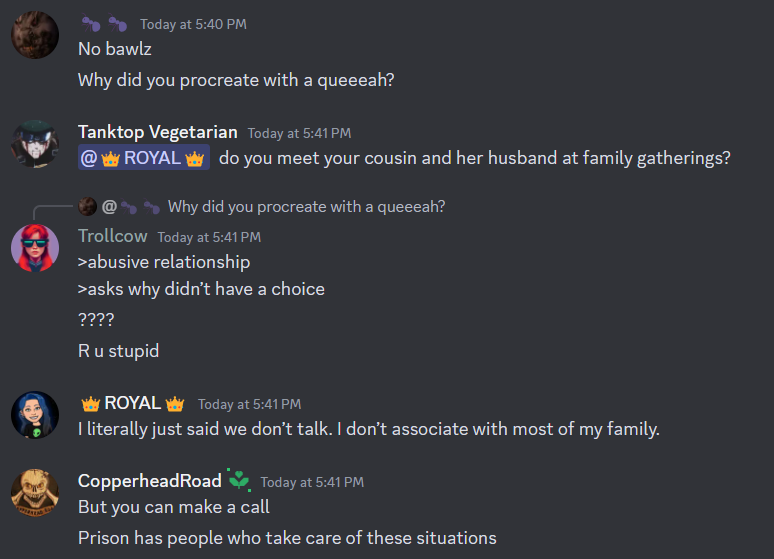Click the small avatar in reply preview

click(x=87, y=206)
